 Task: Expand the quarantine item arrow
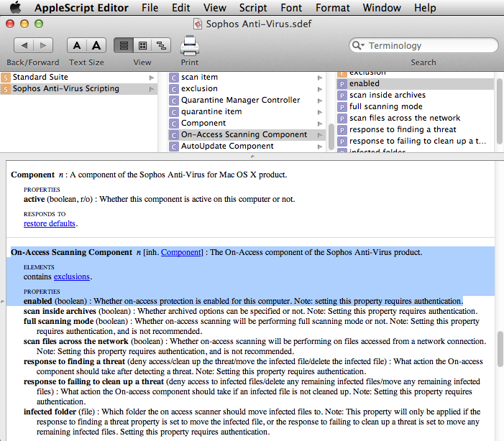(x=320, y=112)
